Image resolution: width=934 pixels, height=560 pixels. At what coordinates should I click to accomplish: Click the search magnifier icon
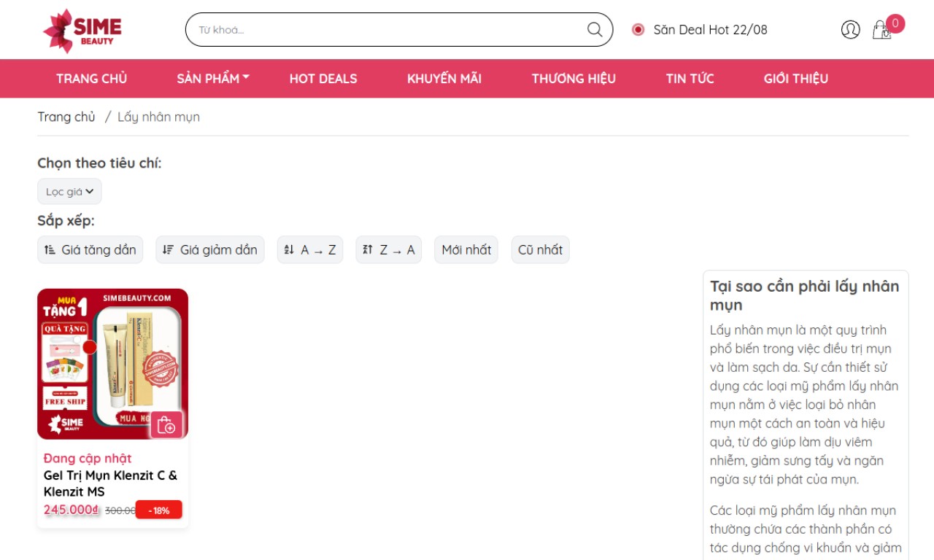[595, 29]
